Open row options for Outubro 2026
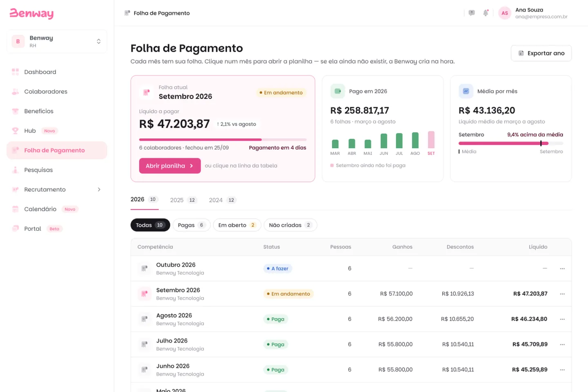The image size is (588, 392). pyautogui.click(x=562, y=268)
